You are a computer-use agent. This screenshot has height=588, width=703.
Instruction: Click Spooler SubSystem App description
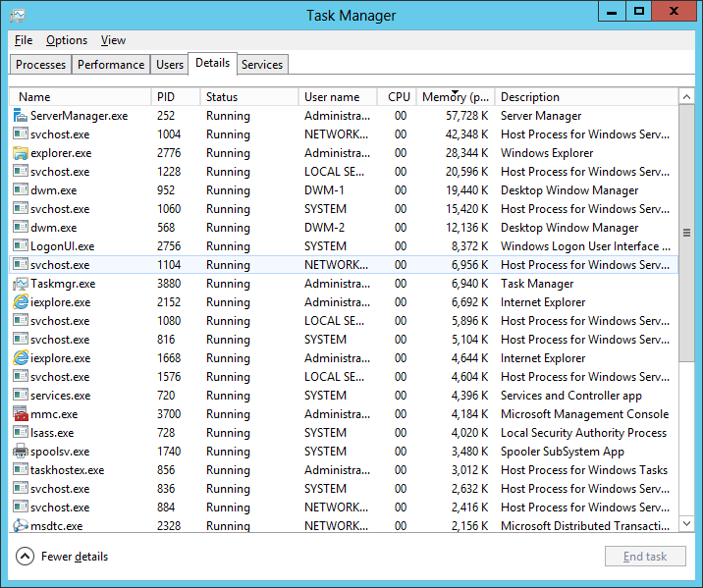[563, 452]
